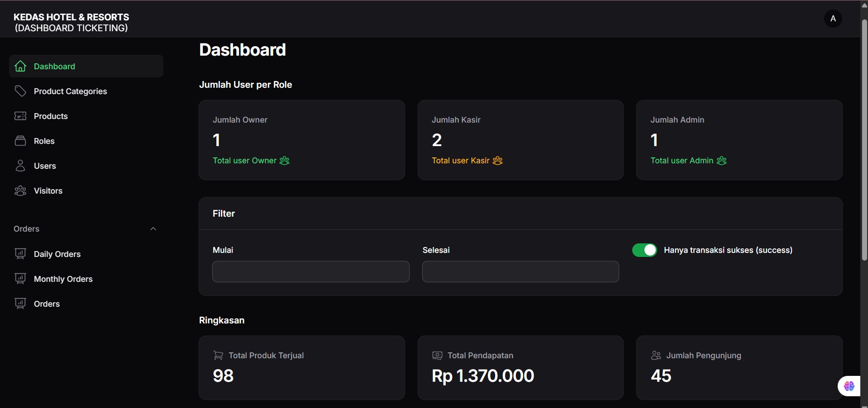Image resolution: width=868 pixels, height=408 pixels.
Task: Click the money icon on Total Pendapatan card
Action: [x=437, y=355]
